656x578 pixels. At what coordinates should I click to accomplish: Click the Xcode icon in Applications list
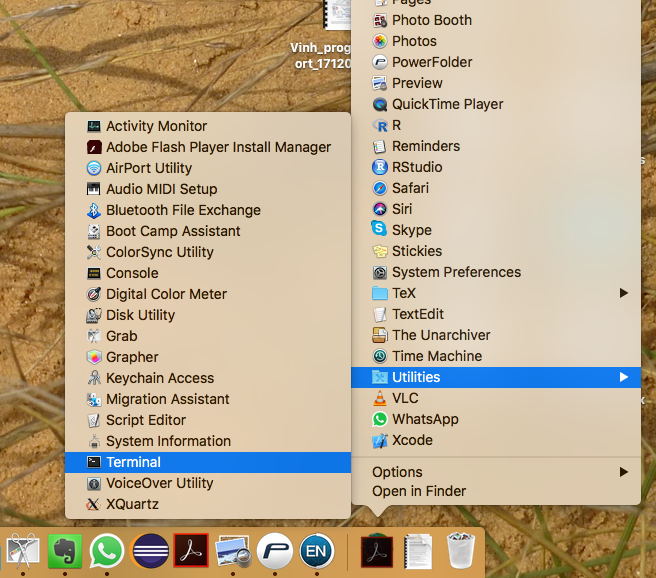tap(380, 440)
